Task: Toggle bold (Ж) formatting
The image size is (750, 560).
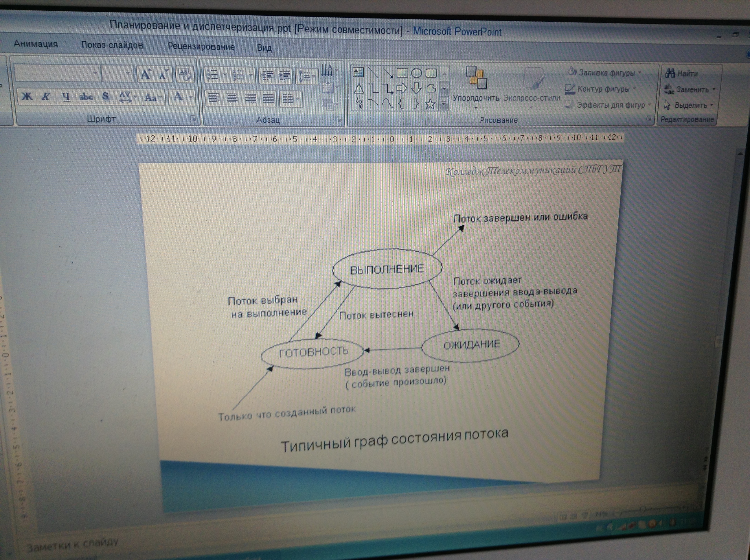Action: [x=27, y=96]
